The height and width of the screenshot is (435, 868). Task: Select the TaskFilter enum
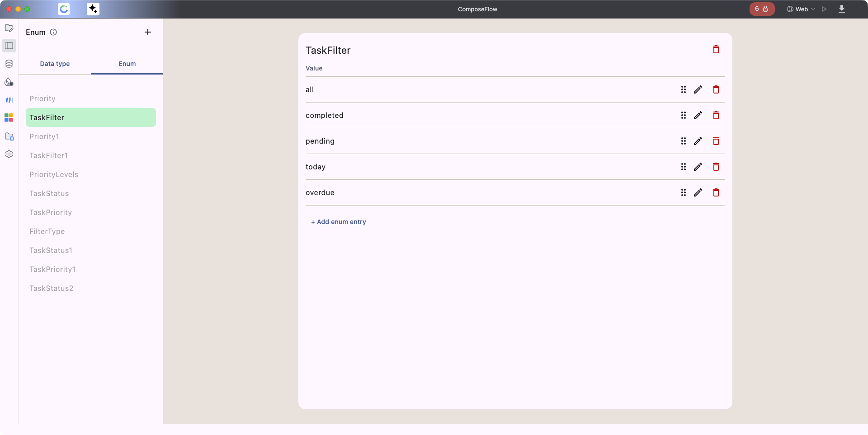pos(91,117)
